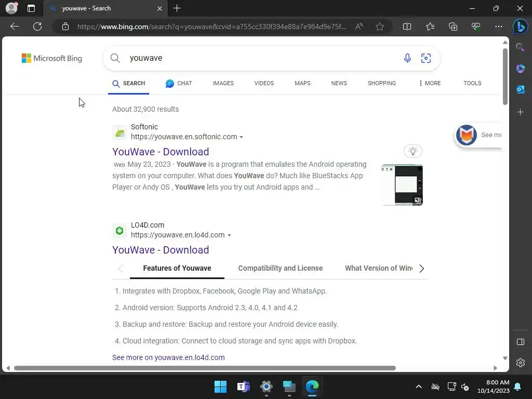This screenshot has width=532, height=399.
Task: Click the Microsoft Bing logo
Action: [x=52, y=58]
